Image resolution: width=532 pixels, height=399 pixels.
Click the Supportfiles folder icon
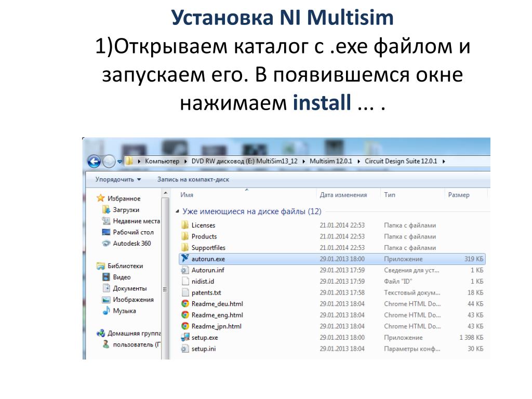[x=185, y=247]
